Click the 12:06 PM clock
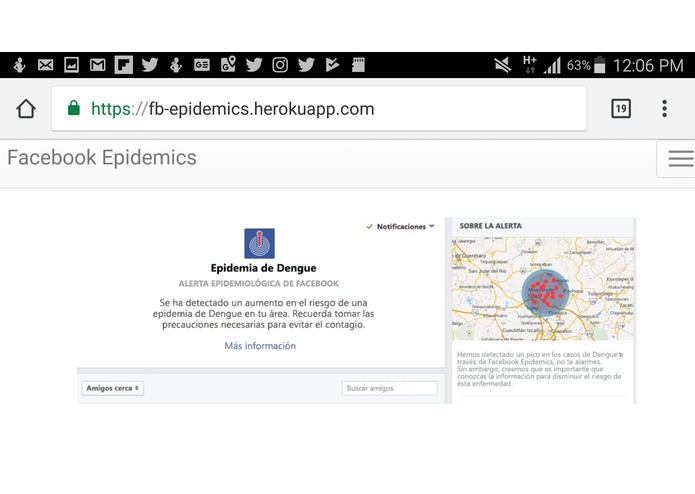The height and width of the screenshot is (494, 695). (x=648, y=66)
